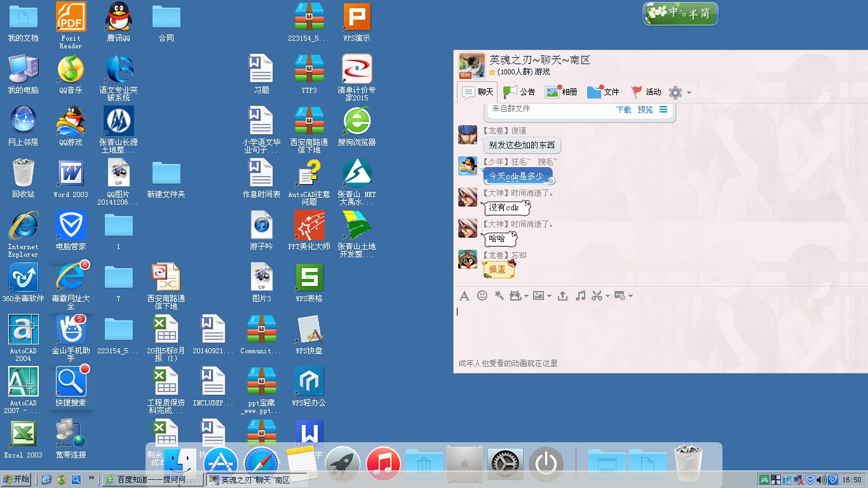868x488 pixels.
Task: Click the QQ音乐 desktop icon
Action: (71, 74)
